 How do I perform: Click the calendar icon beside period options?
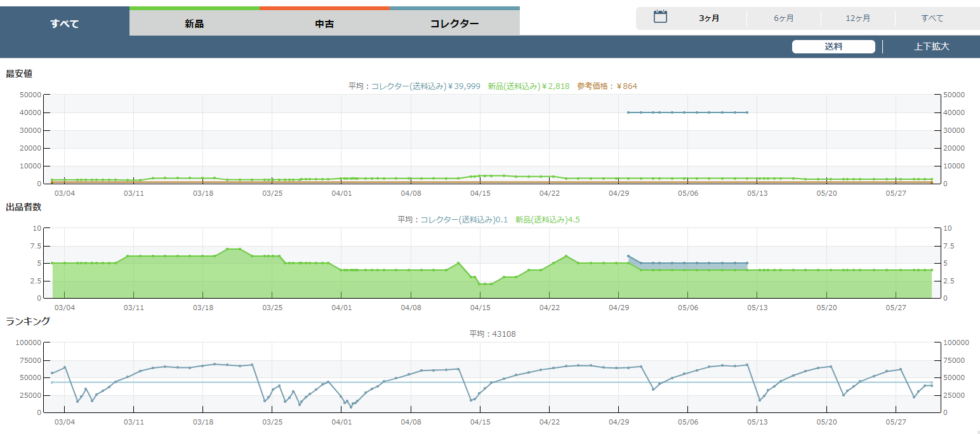(660, 17)
